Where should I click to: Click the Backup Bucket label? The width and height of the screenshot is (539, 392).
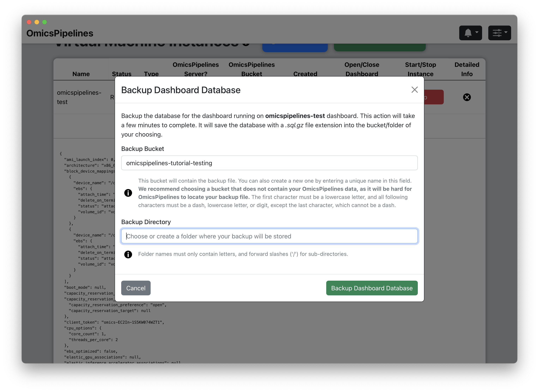[x=143, y=149]
